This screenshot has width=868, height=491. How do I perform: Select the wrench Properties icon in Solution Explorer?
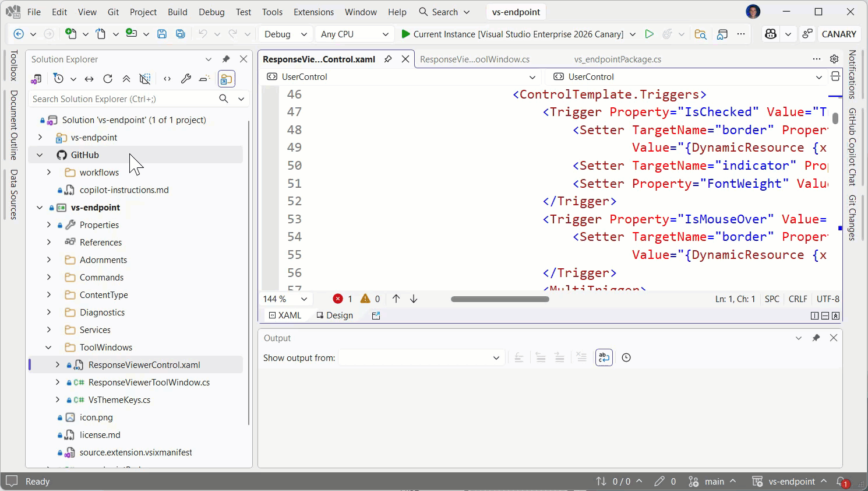tap(186, 79)
